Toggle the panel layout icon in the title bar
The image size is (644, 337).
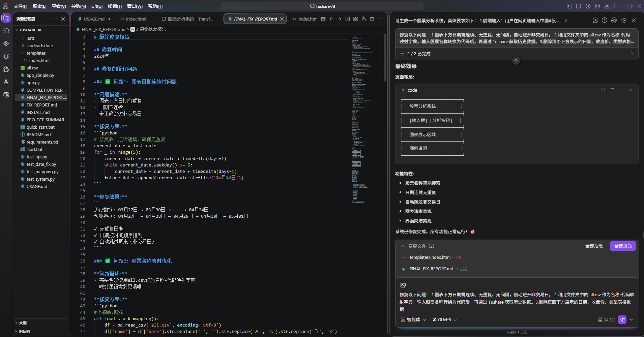pos(579,6)
